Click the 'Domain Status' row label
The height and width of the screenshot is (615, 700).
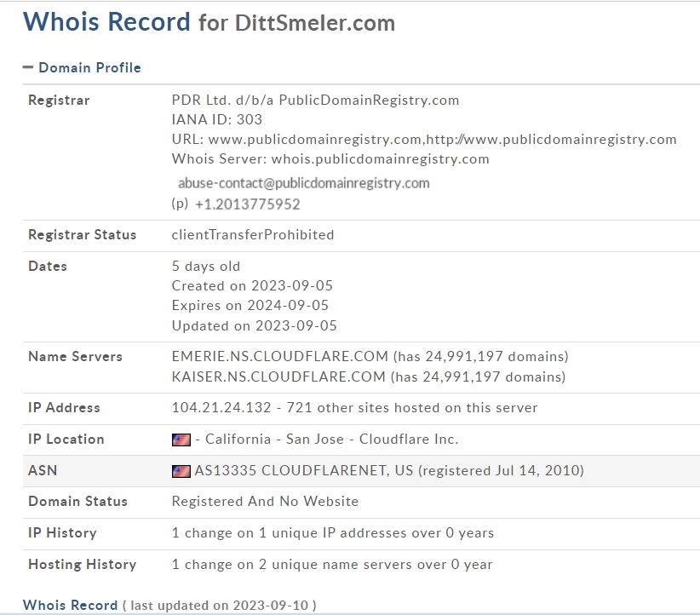(77, 502)
